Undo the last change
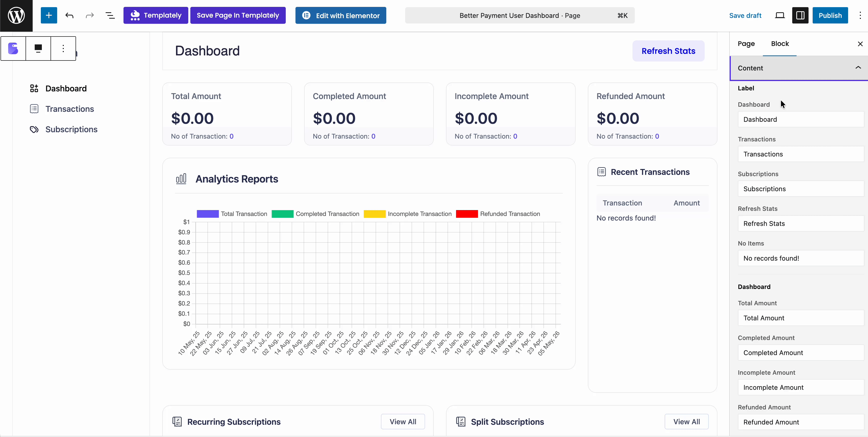The image size is (868, 437). click(x=69, y=16)
